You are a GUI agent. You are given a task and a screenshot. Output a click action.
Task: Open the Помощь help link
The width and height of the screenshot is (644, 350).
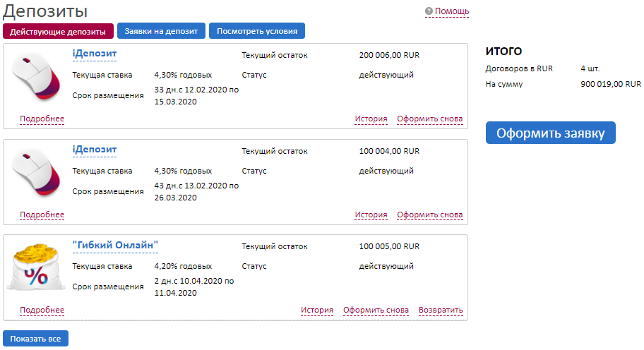(x=452, y=11)
